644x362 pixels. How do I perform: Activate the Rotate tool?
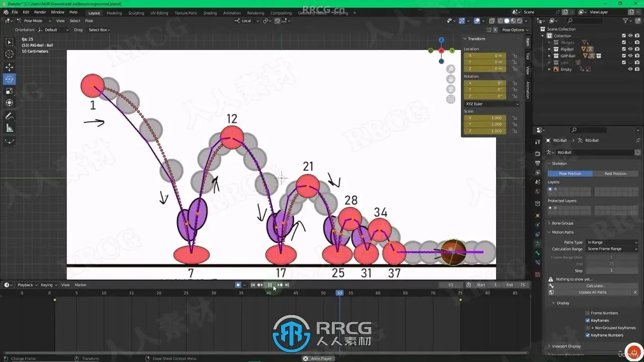10,79
